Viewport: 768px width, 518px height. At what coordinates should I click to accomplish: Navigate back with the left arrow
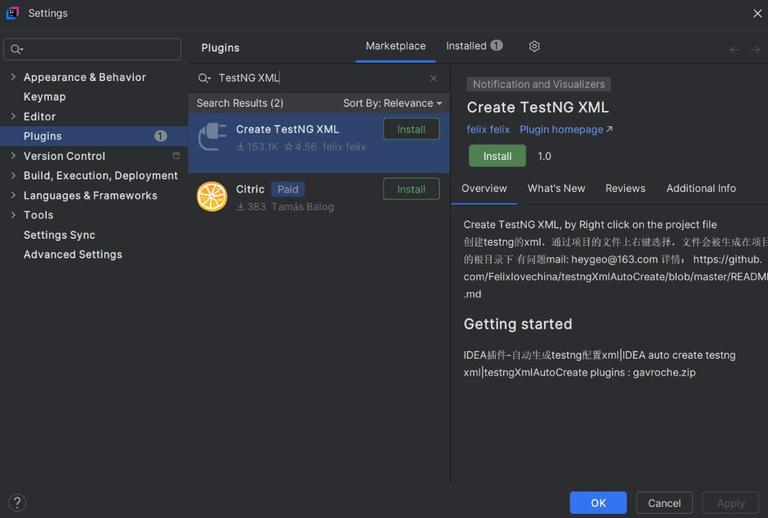coord(734,50)
